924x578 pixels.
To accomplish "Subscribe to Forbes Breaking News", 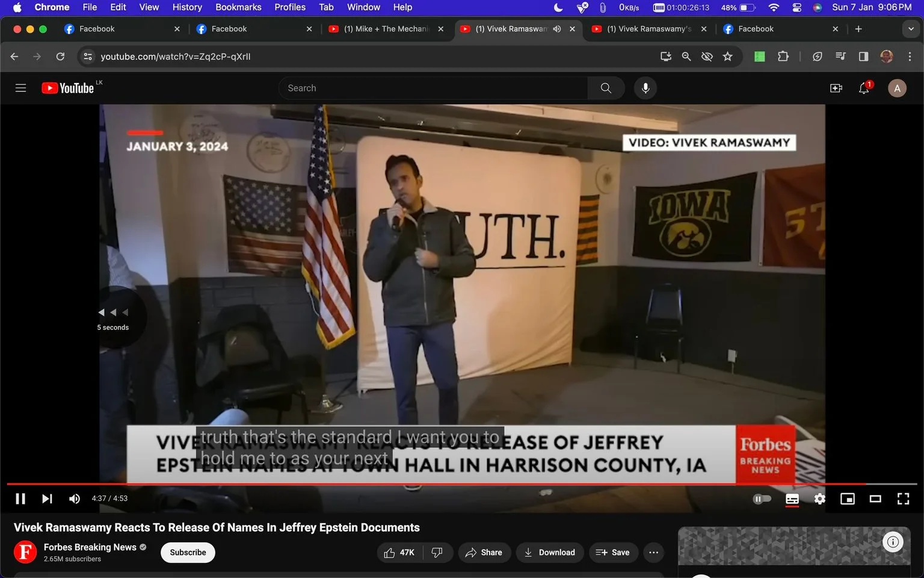I will 188,552.
